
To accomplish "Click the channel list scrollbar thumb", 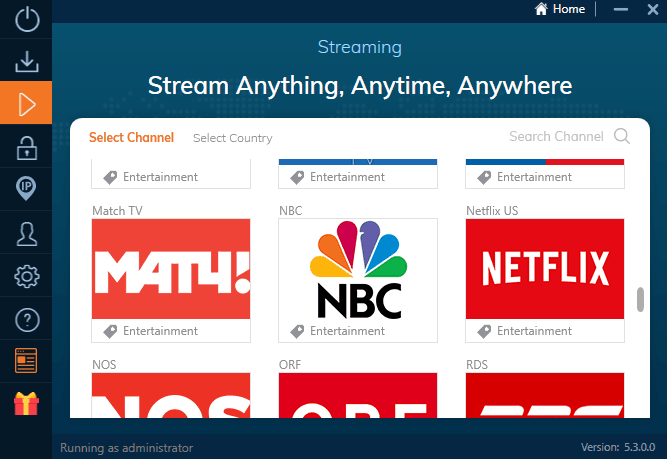I will tap(640, 300).
